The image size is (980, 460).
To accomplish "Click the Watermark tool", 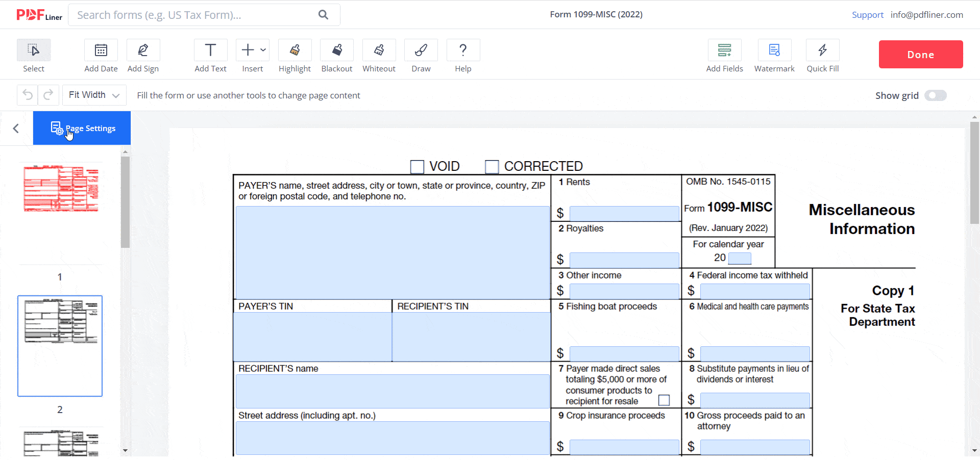I will (x=774, y=50).
